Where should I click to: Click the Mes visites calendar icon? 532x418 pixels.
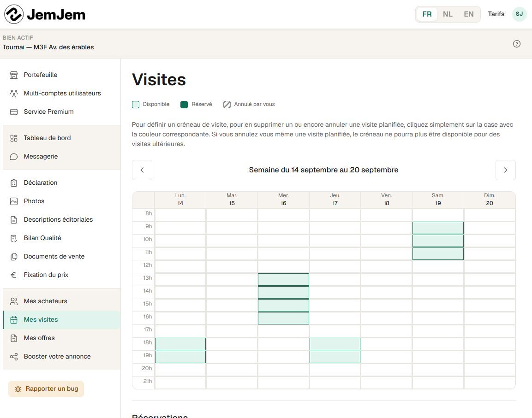13,320
